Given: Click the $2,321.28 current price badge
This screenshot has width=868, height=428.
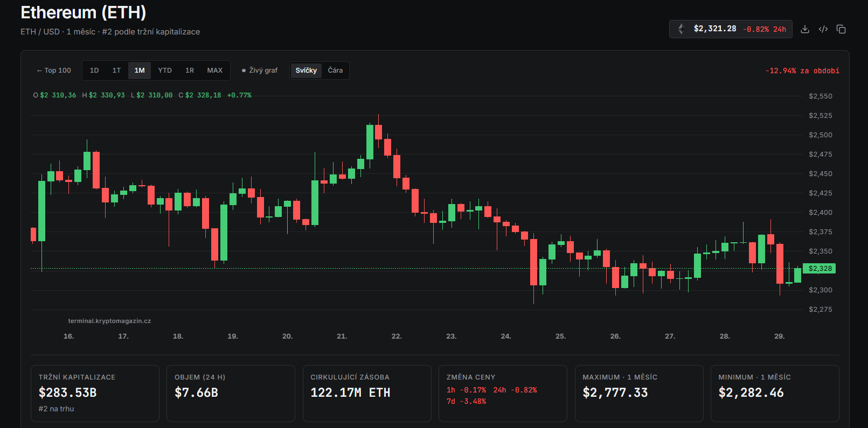Looking at the screenshot, I should point(731,29).
